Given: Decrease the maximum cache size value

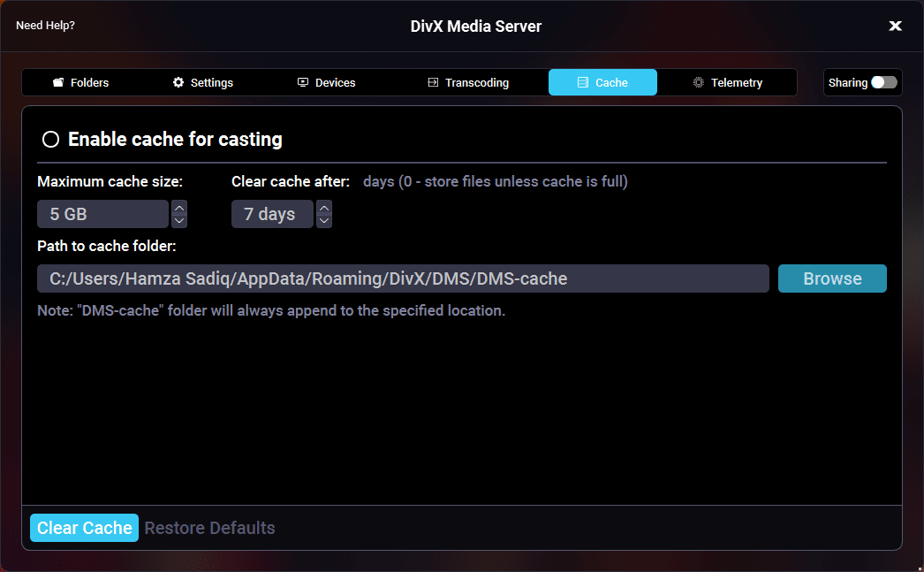Looking at the screenshot, I should (x=179, y=220).
